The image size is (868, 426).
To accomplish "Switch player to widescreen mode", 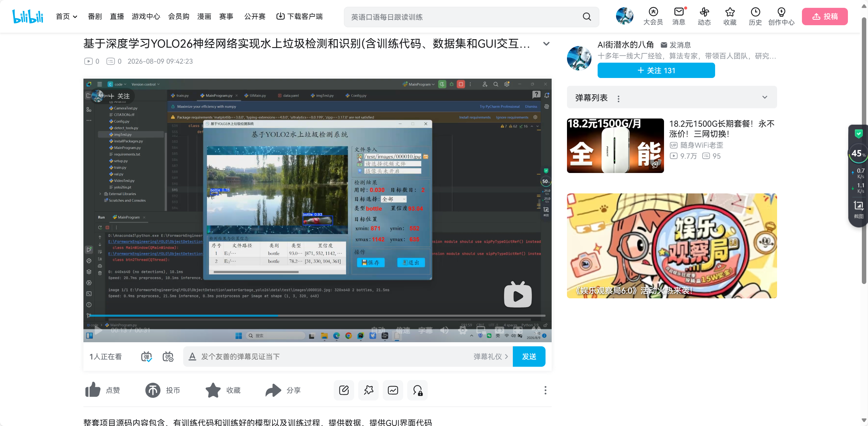I will click(x=500, y=330).
